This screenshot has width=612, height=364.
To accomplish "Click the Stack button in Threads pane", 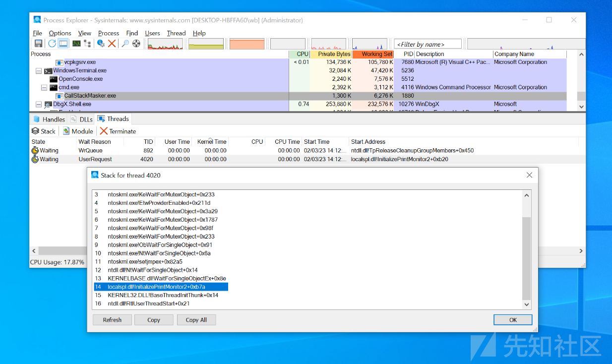I will (x=44, y=131).
